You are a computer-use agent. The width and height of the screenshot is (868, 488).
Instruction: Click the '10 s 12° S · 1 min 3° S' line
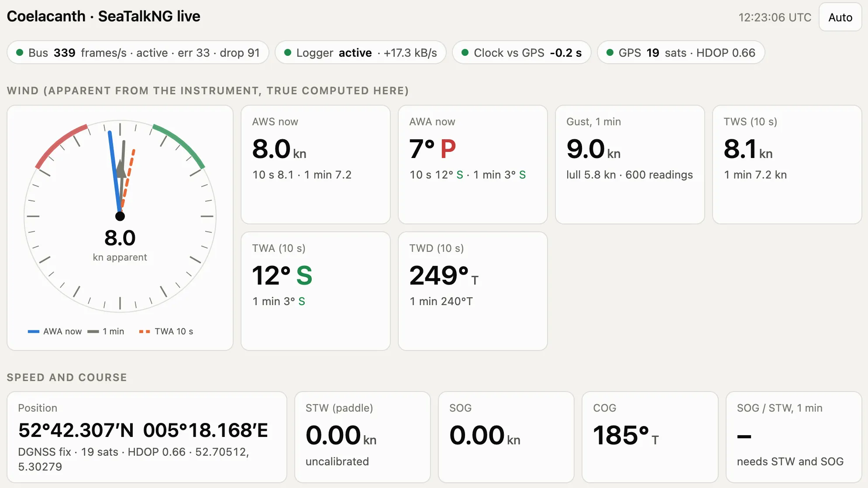(468, 175)
